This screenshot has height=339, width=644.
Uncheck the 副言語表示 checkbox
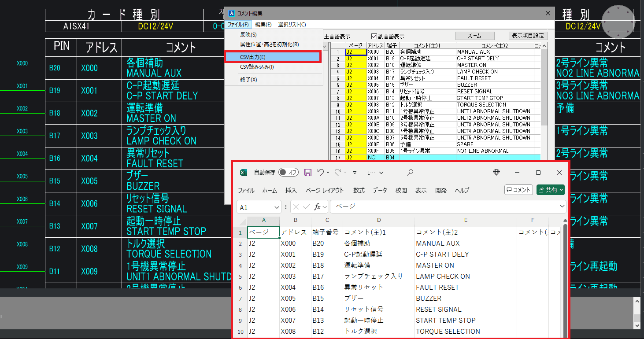(374, 36)
